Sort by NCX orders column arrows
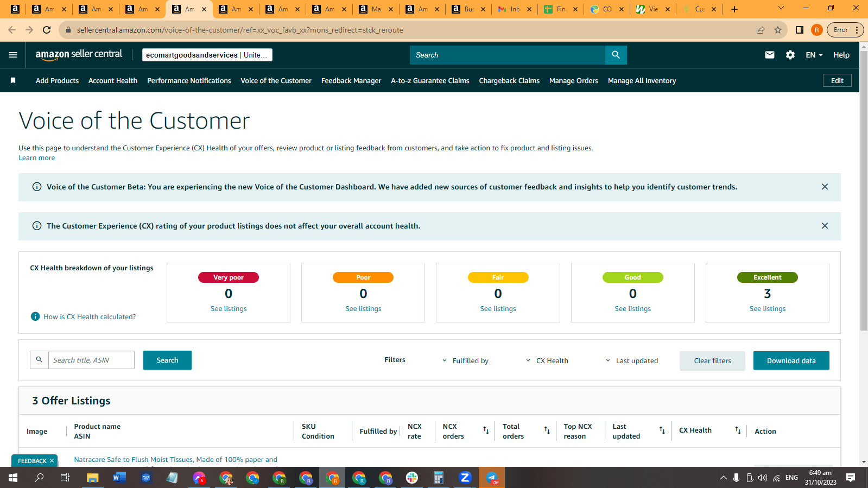Viewport: 868px width, 488px height. [486, 430]
